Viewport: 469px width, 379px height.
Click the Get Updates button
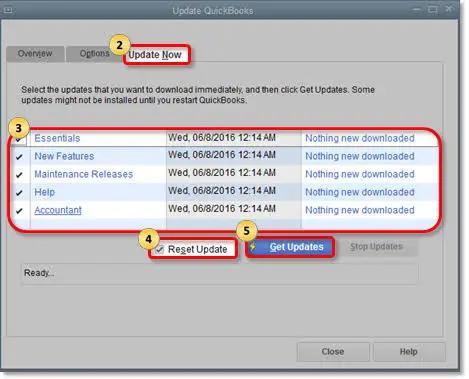(290, 247)
